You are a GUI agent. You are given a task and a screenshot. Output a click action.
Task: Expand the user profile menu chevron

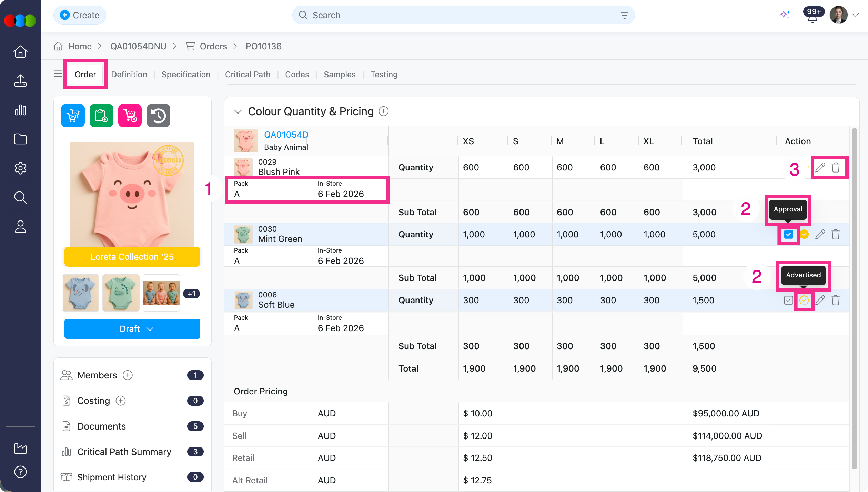855,15
